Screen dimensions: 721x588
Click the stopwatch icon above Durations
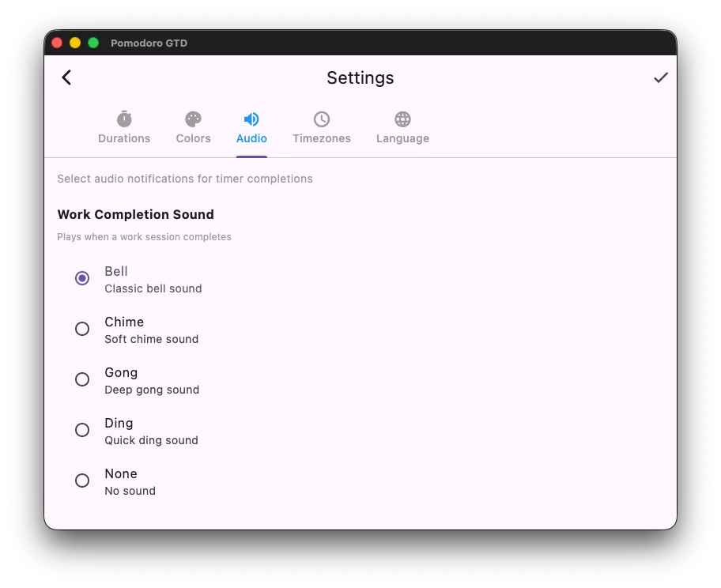click(x=124, y=119)
